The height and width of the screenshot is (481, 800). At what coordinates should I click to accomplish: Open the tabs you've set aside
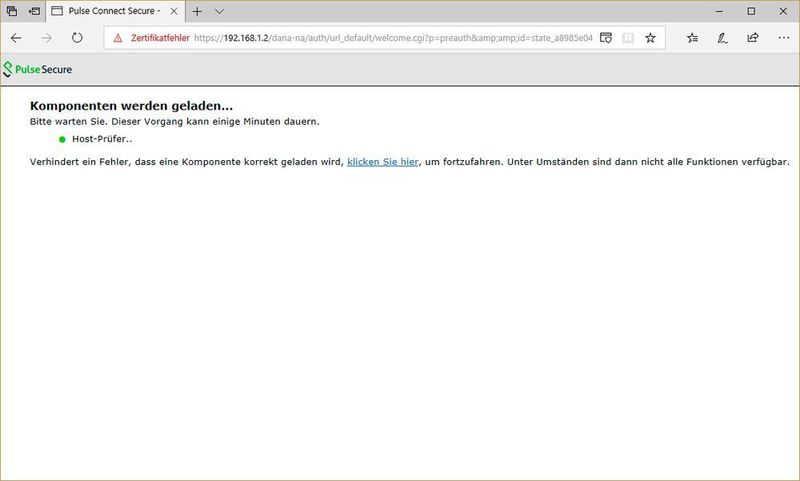coord(12,11)
